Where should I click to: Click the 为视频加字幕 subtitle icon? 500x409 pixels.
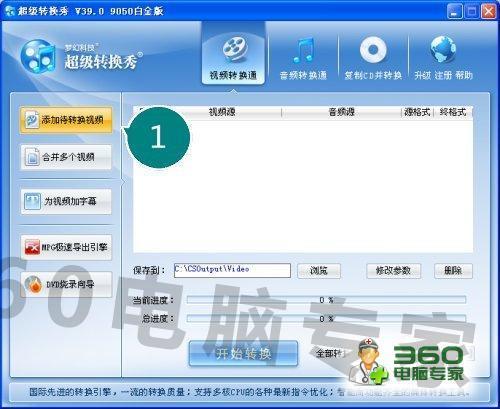32,201
